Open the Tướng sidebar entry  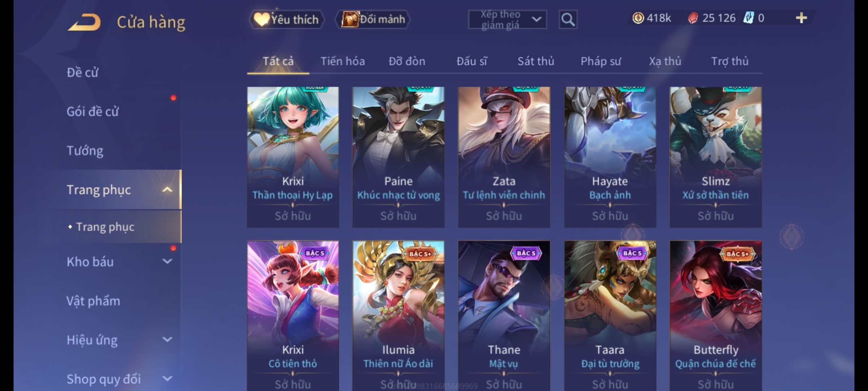click(85, 151)
